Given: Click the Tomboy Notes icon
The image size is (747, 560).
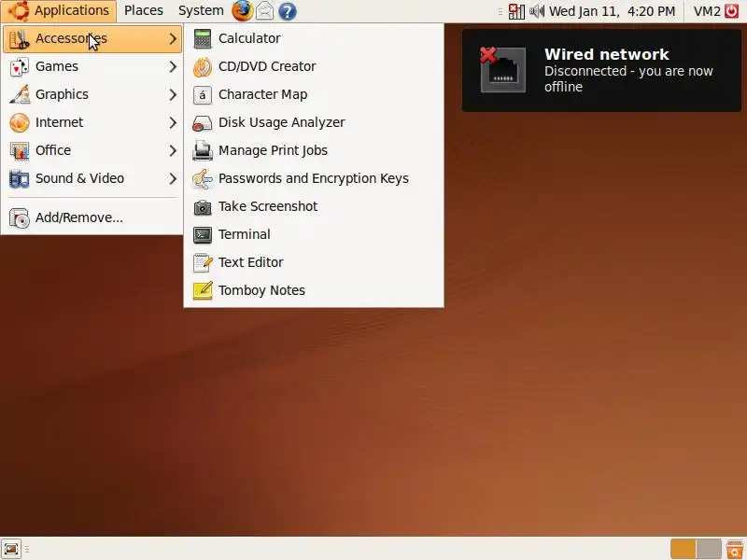Looking at the screenshot, I should coord(203,290).
